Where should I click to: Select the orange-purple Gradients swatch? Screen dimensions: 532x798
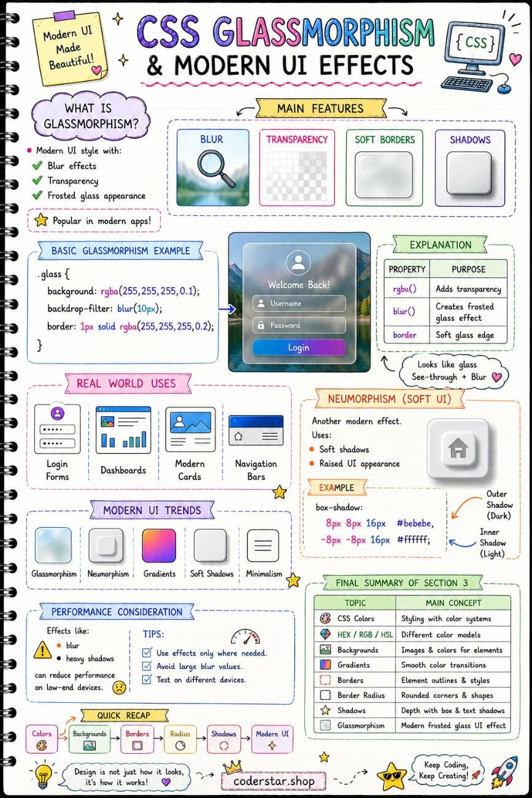pos(159,546)
